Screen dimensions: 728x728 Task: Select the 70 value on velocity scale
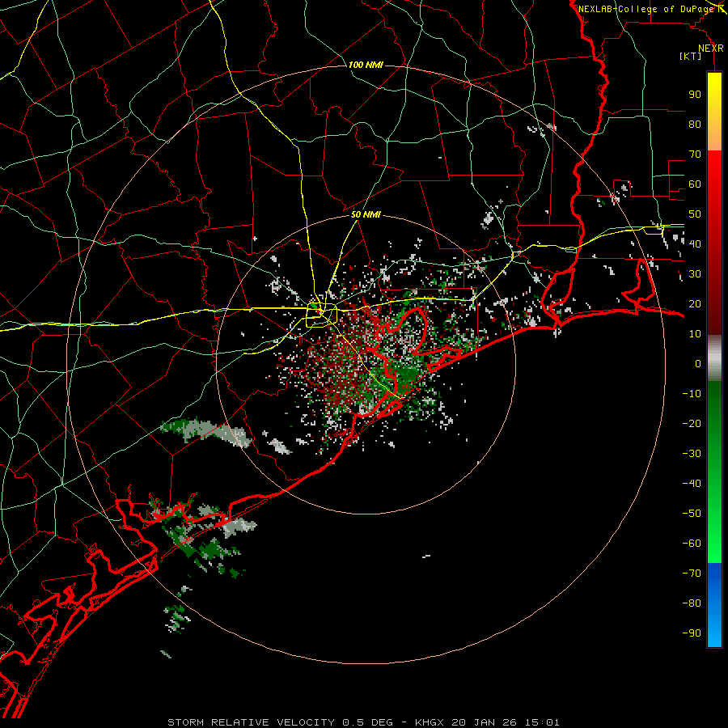(695, 154)
